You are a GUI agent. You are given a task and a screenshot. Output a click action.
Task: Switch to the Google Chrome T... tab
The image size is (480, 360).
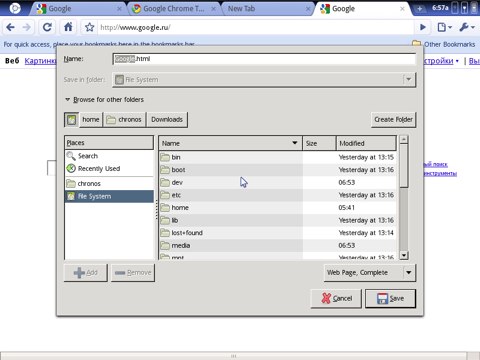(x=173, y=9)
